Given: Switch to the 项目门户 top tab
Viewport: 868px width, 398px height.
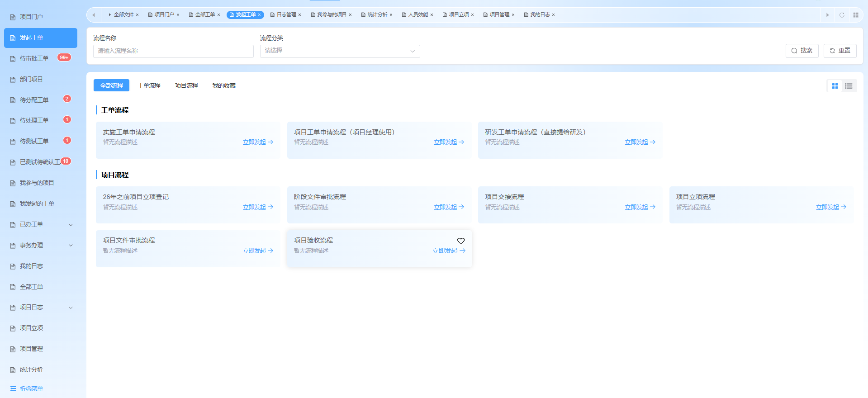Looking at the screenshot, I should [164, 15].
